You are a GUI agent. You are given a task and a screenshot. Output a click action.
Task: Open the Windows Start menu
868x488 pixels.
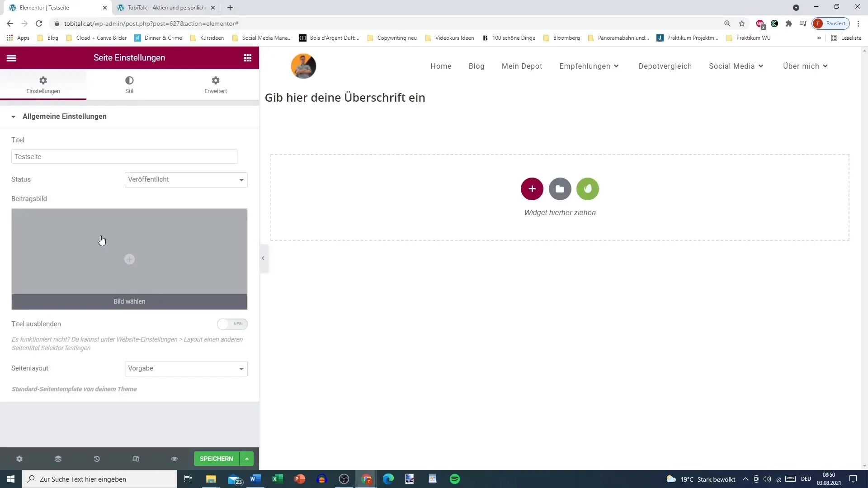11,479
